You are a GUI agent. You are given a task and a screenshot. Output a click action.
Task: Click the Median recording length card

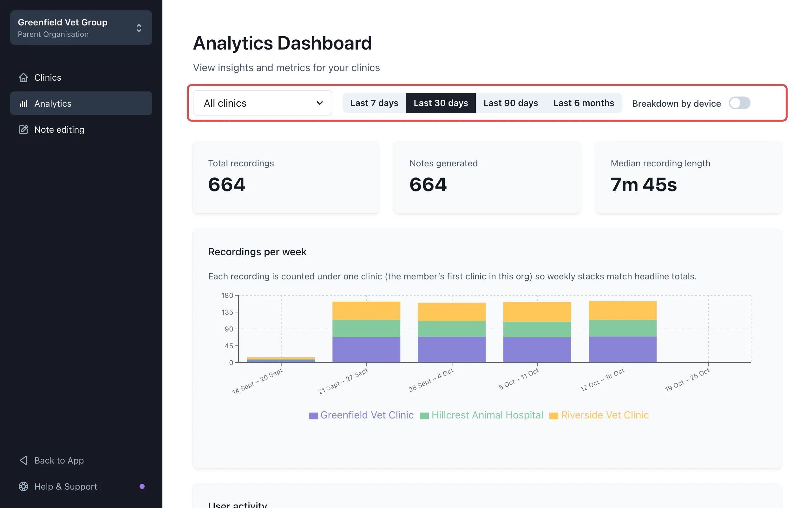point(688,177)
